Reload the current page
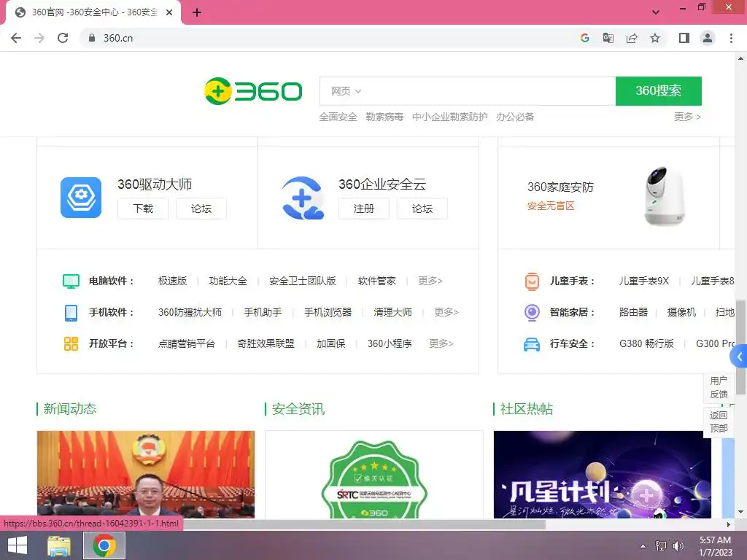 coord(63,38)
